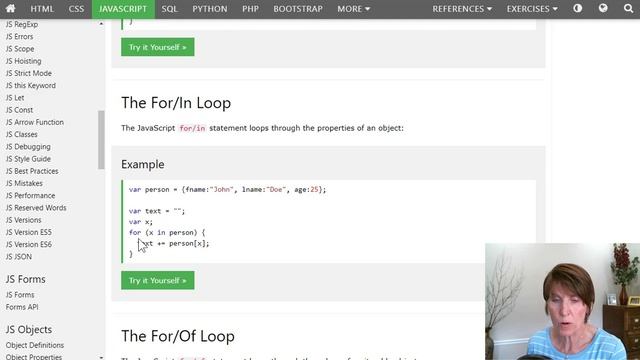Click the var person code line
640x360 pixels.
227,190
